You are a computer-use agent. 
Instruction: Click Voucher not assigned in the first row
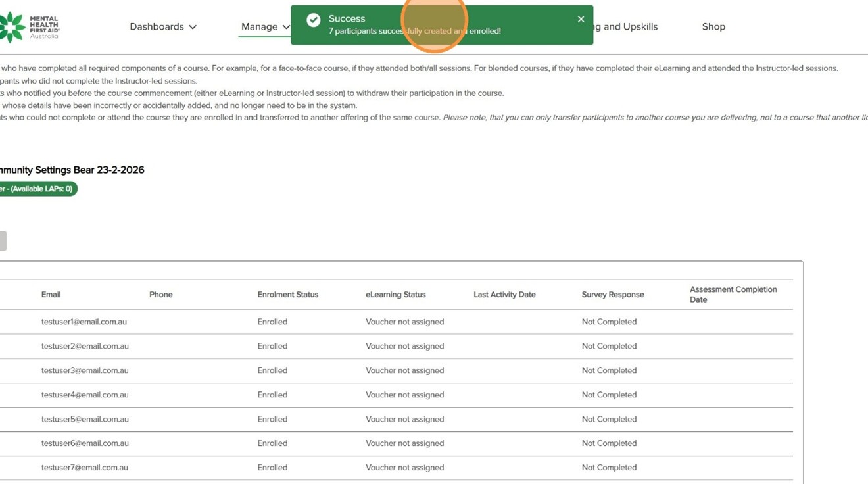click(x=405, y=321)
